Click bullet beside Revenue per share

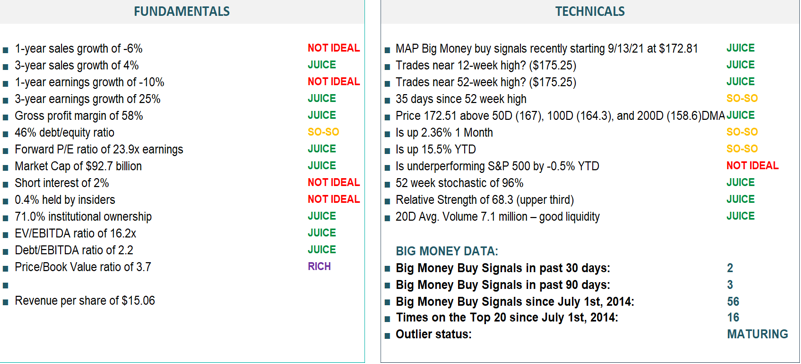(6, 302)
